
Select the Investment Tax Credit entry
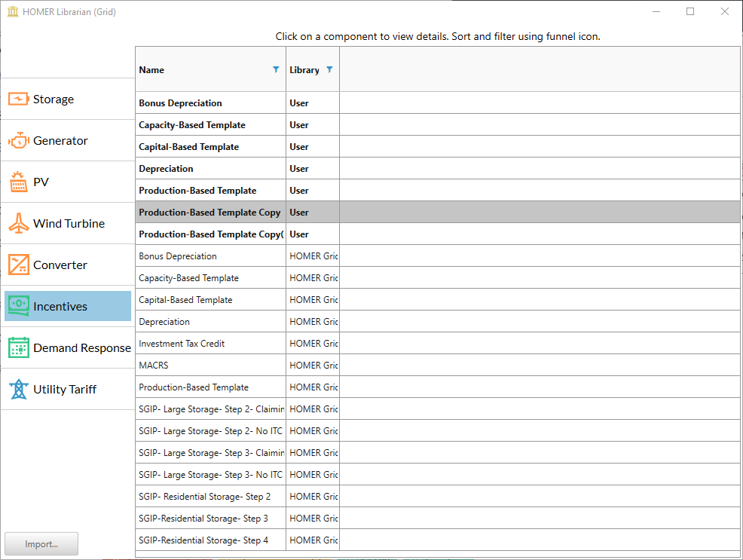[179, 343]
